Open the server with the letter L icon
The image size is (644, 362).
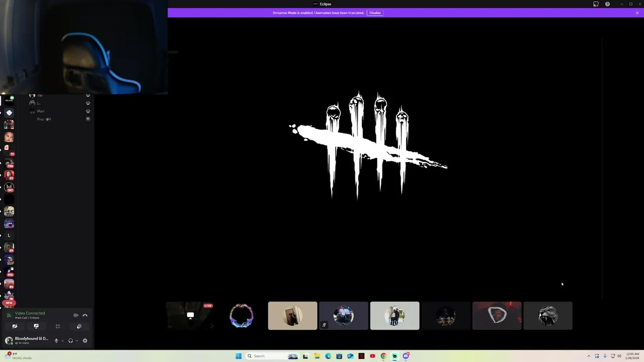click(9, 235)
